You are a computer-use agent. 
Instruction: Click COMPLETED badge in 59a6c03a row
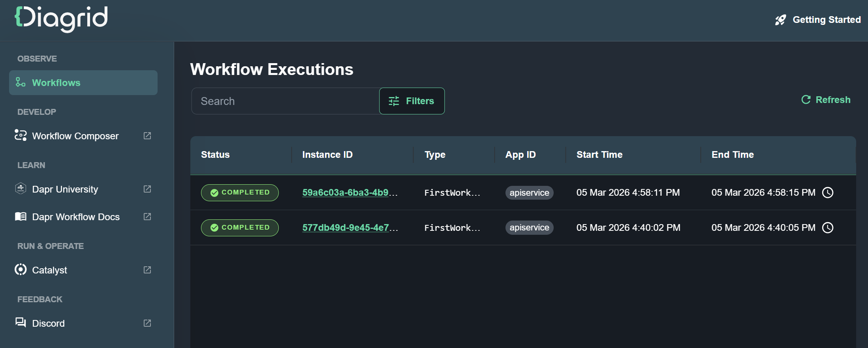(240, 193)
